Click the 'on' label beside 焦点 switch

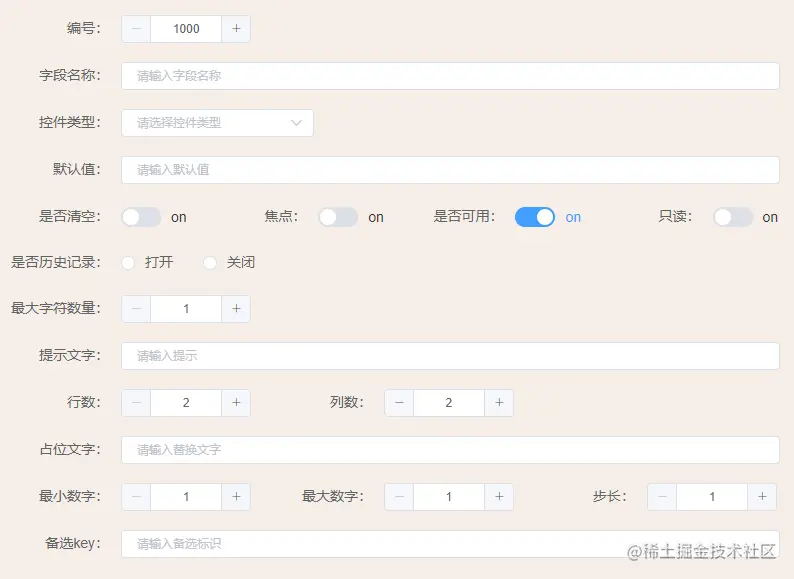pyautogui.click(x=376, y=217)
